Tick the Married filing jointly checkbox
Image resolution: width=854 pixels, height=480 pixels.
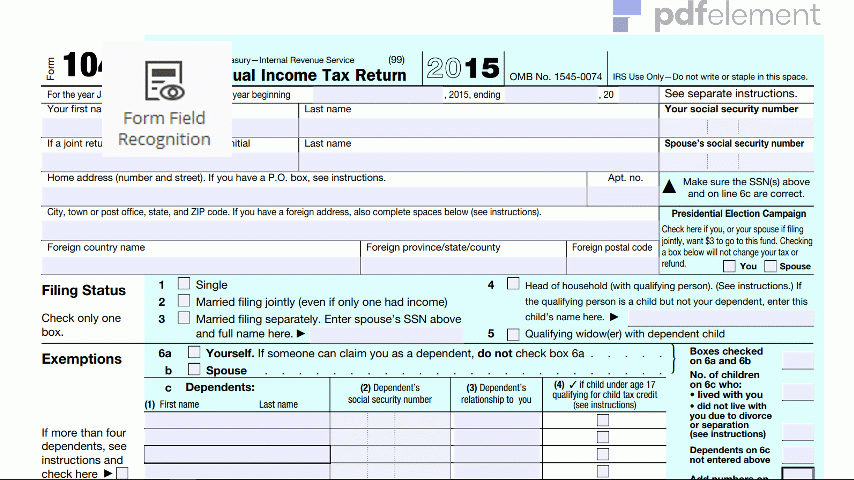coord(184,301)
